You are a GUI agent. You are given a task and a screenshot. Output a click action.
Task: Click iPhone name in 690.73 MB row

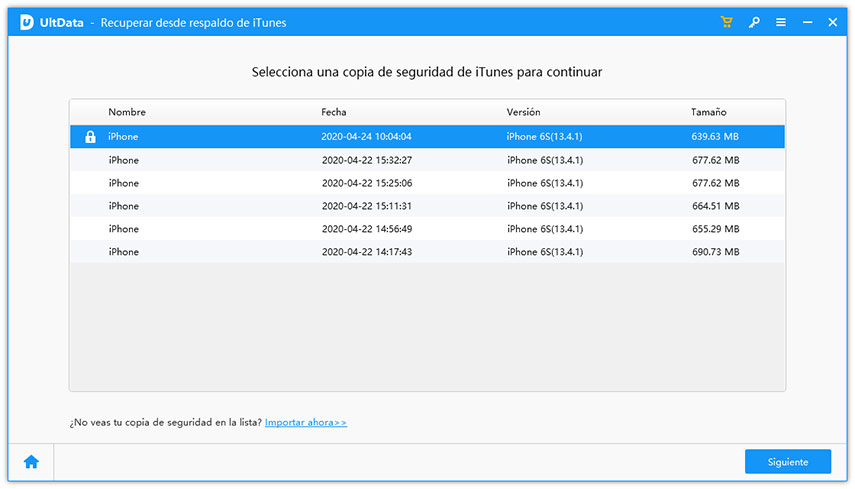[x=123, y=252]
